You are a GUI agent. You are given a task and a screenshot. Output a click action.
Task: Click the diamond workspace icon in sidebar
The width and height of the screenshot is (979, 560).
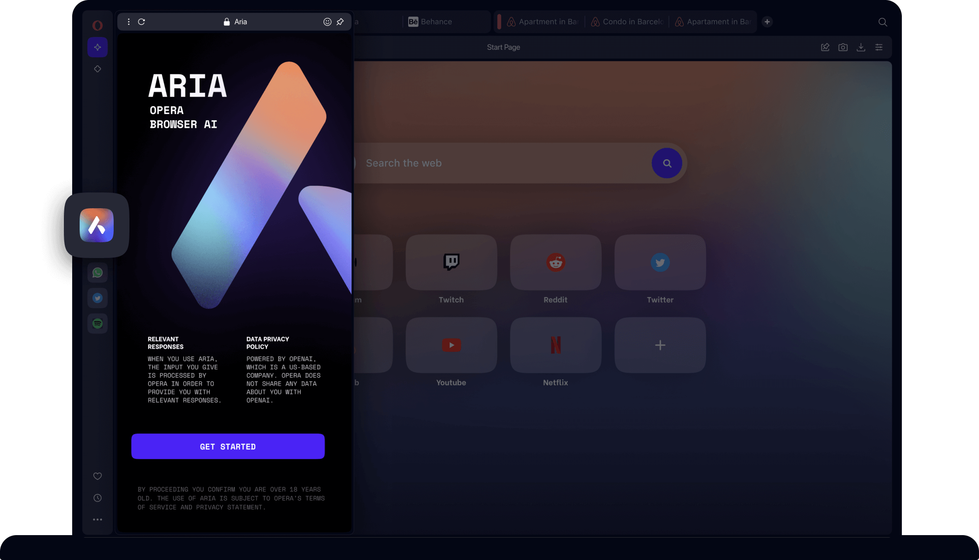[97, 69]
